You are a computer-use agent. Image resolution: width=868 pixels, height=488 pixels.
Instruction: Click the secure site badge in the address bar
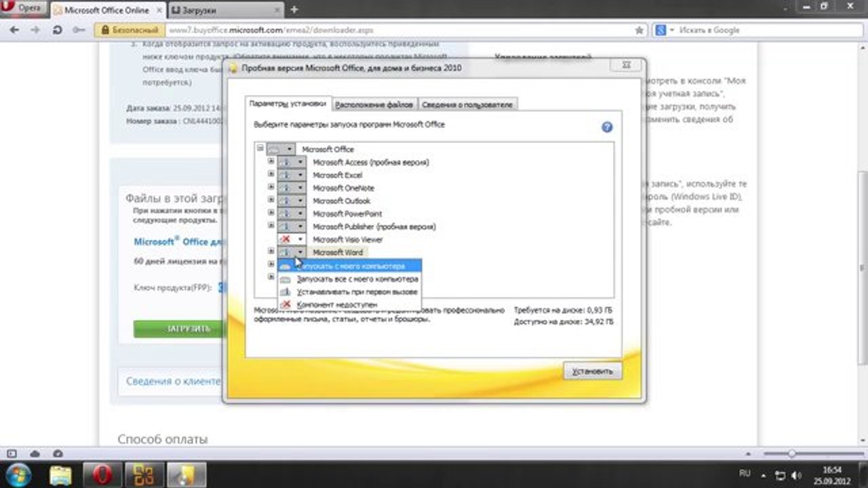[130, 30]
